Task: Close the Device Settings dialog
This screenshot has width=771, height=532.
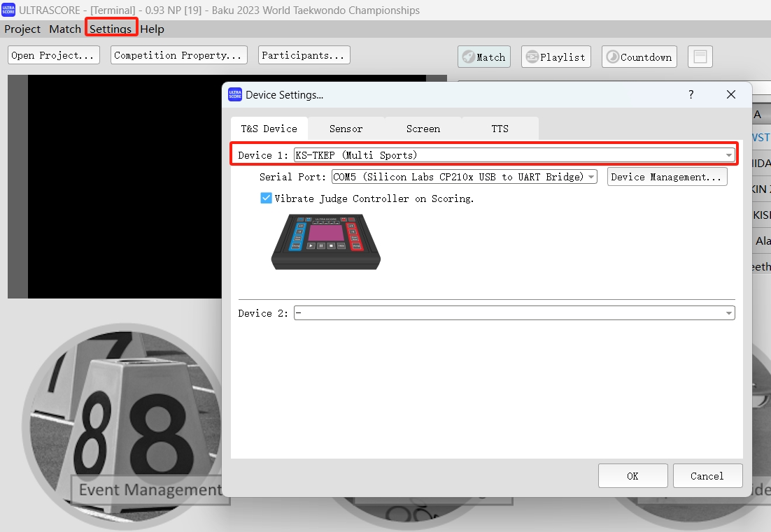Action: 731,94
